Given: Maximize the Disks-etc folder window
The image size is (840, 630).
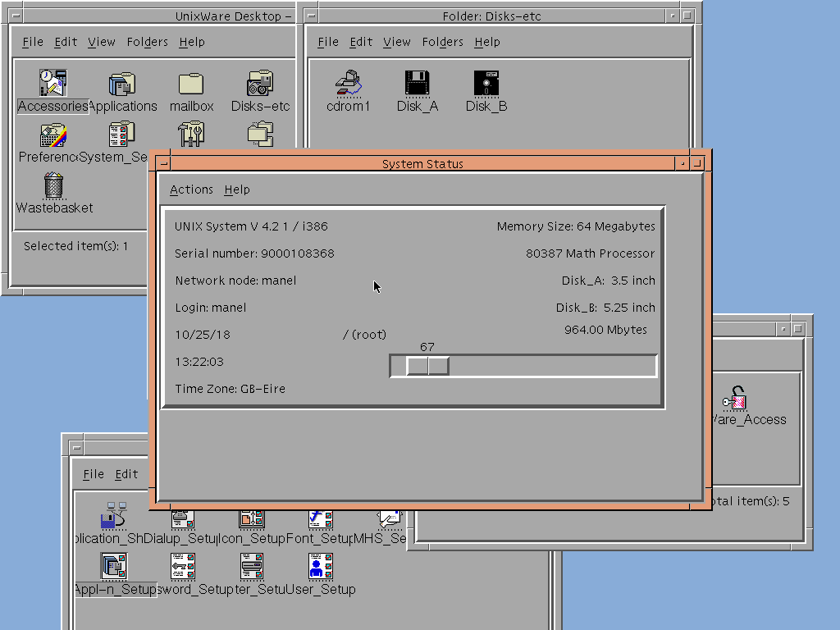Looking at the screenshot, I should click(687, 16).
